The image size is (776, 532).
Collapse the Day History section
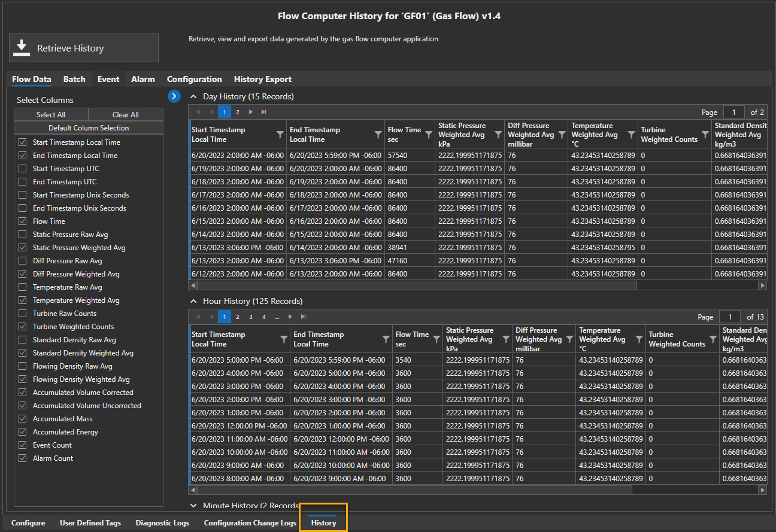click(193, 96)
